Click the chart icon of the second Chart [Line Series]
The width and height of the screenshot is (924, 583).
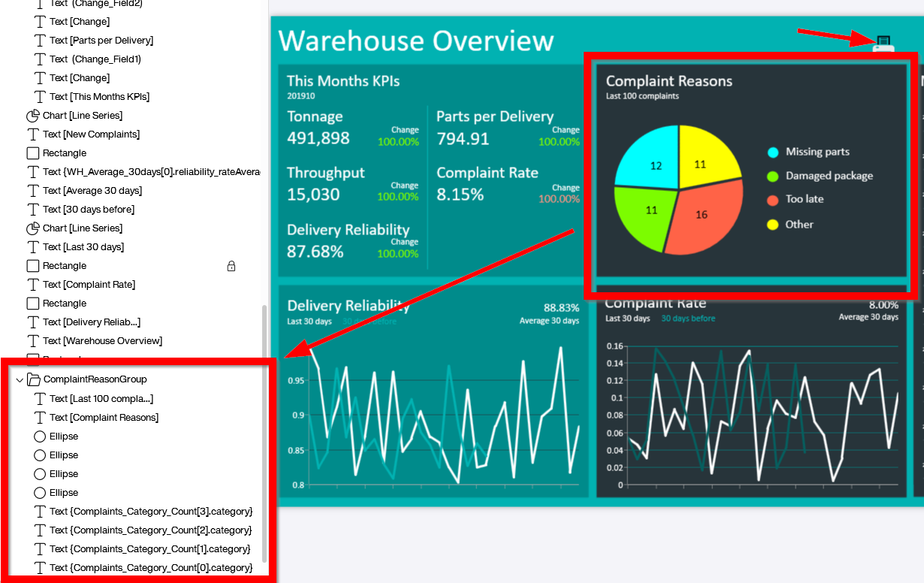[33, 228]
